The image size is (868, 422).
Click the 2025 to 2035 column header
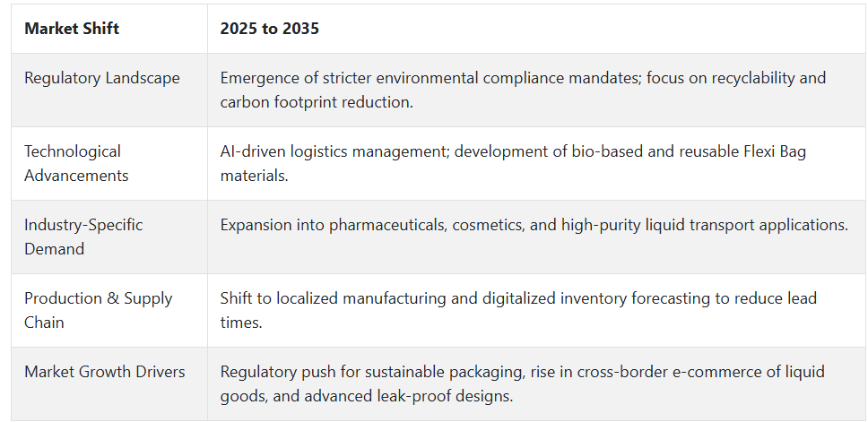click(270, 29)
